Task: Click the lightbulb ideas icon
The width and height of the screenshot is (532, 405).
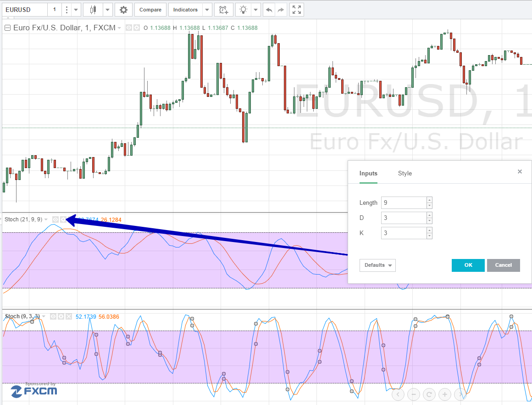Action: pyautogui.click(x=243, y=10)
